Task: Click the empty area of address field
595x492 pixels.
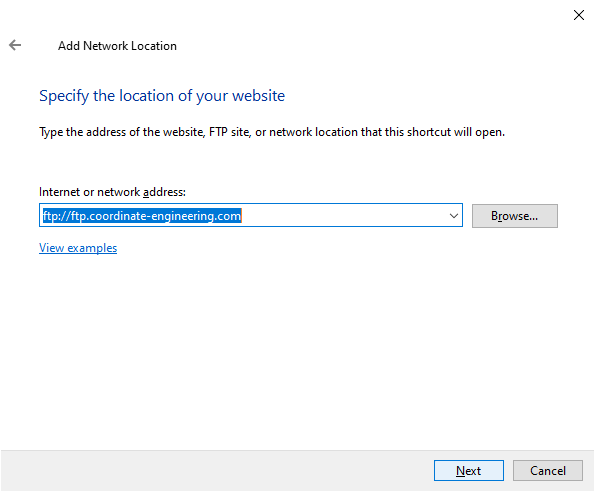Action: 343,216
